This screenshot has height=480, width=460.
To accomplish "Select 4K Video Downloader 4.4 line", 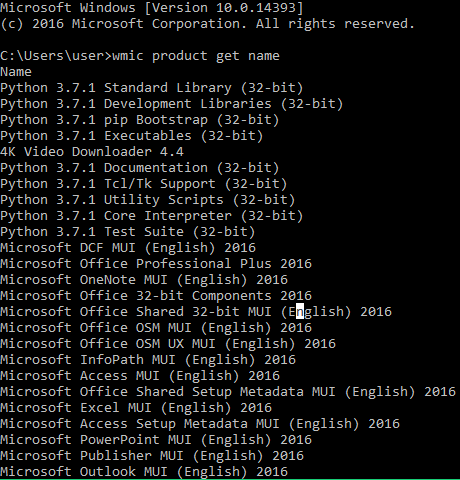I will point(92,152).
